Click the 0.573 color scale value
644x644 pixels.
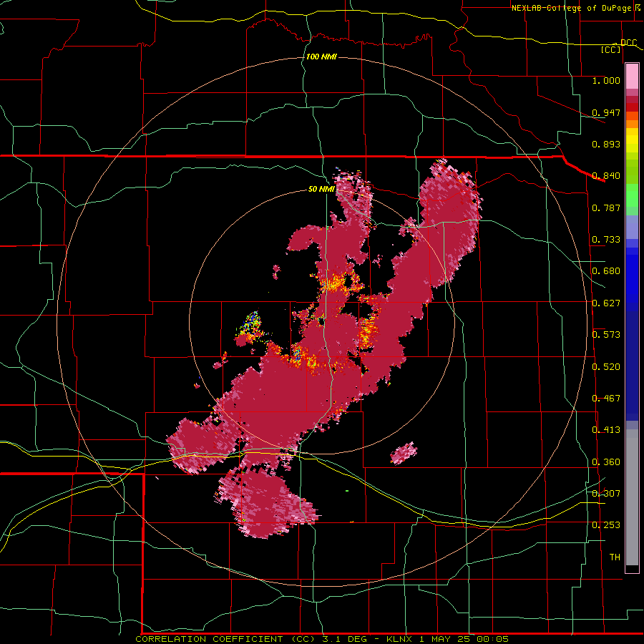pos(606,335)
